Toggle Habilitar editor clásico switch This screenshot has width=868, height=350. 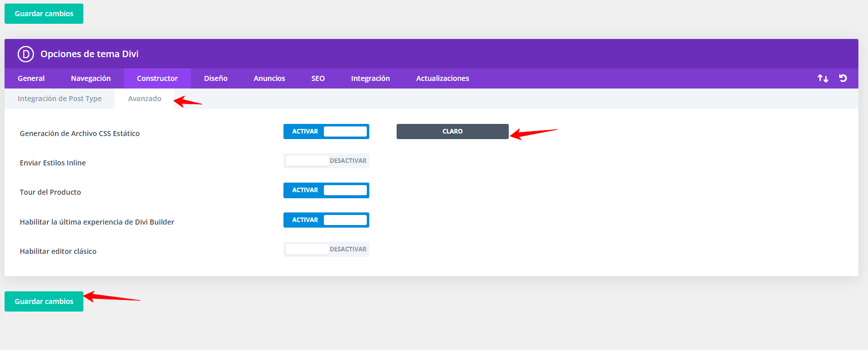tap(326, 249)
